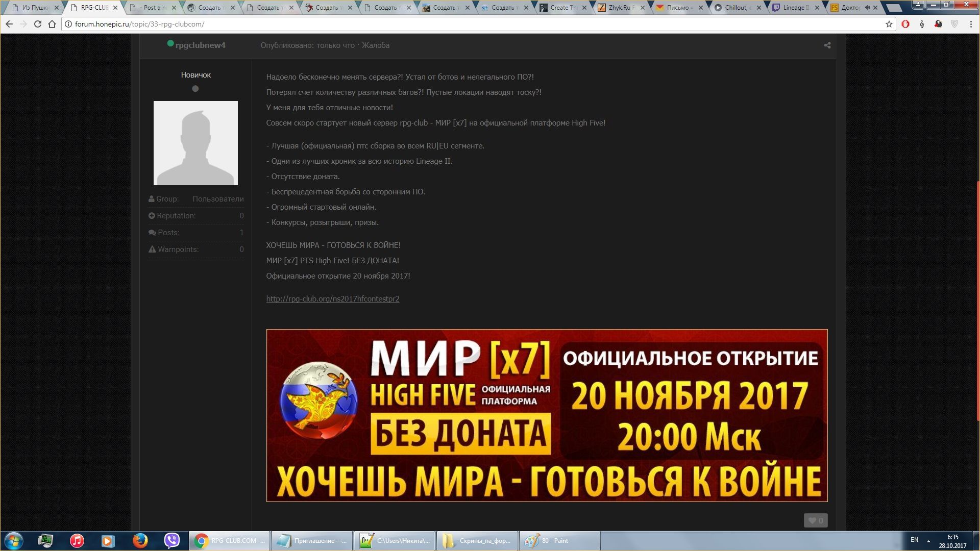Viewport: 980px width, 551px height.
Task: Reload the page
Action: (x=37, y=24)
